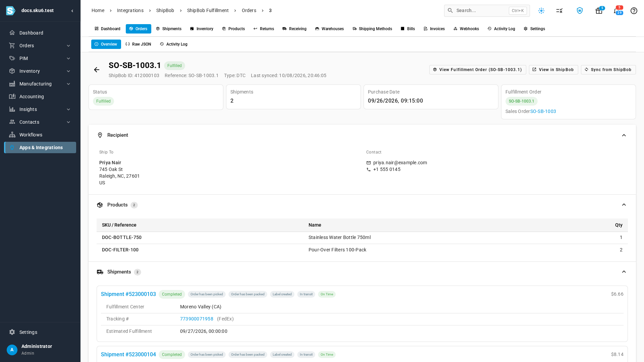The width and height of the screenshot is (644, 362).
Task: Open the Returns tab
Action: (x=264, y=29)
